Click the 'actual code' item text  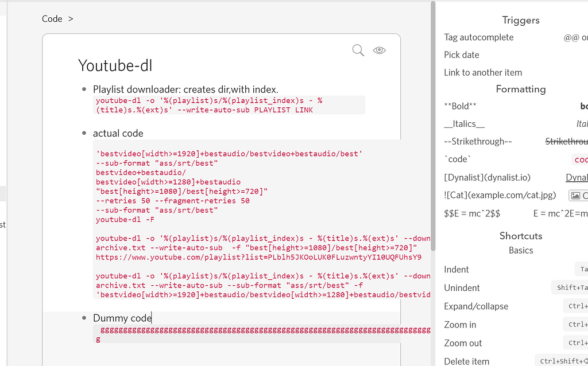pyautogui.click(x=118, y=133)
